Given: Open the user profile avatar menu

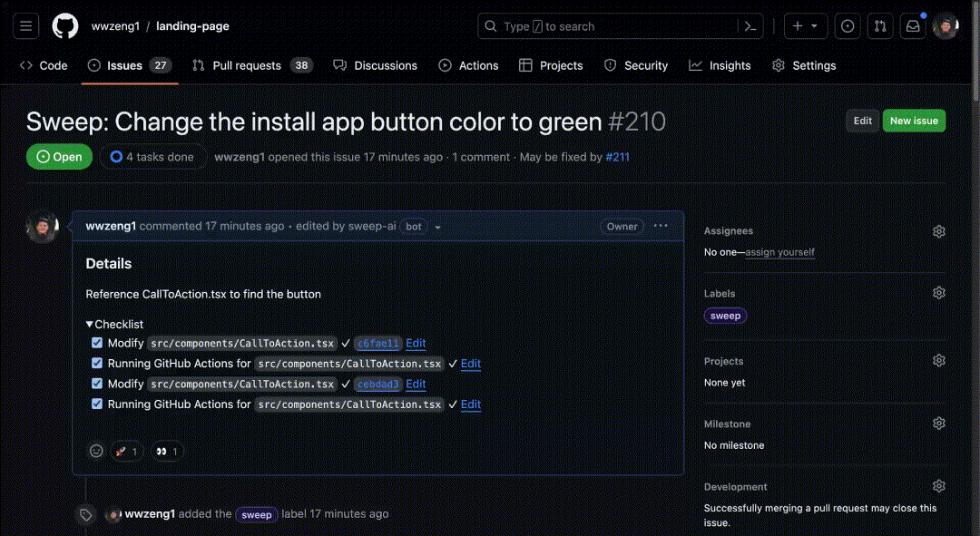Looking at the screenshot, I should [945, 26].
